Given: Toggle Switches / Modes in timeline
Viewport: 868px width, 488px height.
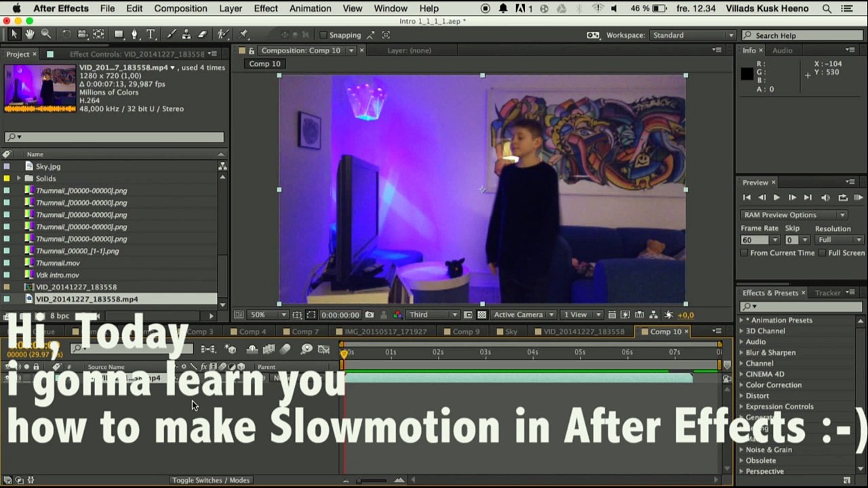Looking at the screenshot, I should [x=211, y=480].
